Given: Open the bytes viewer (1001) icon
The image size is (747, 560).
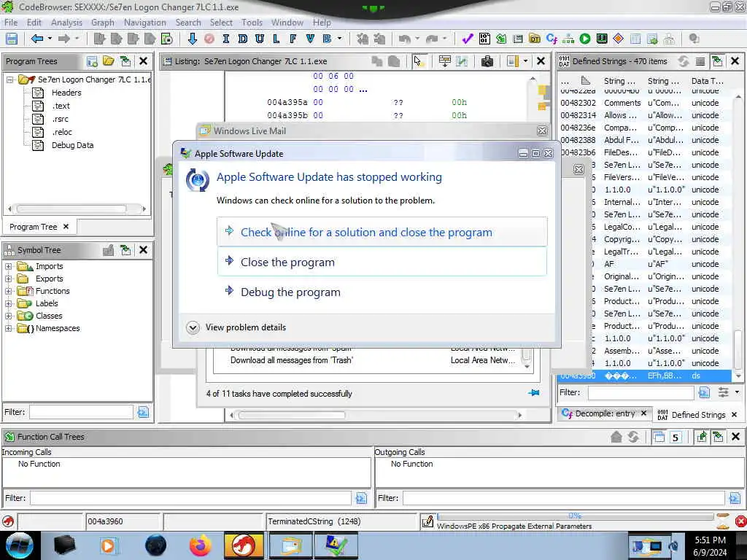Looking at the screenshot, I should 484,39.
